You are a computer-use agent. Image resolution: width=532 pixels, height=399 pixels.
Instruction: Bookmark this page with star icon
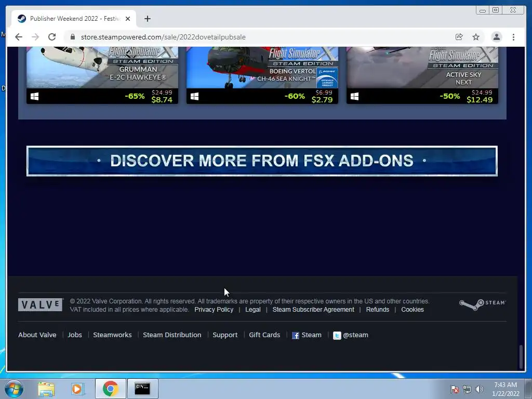pyautogui.click(x=476, y=37)
